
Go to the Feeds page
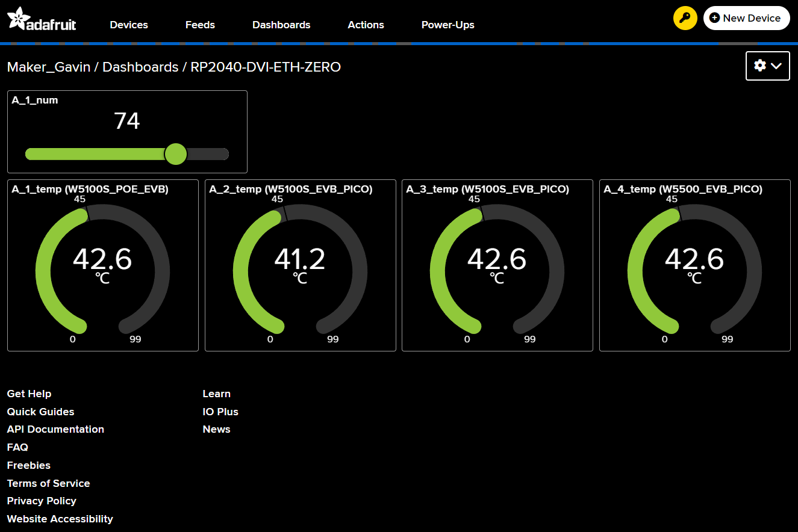coord(200,25)
